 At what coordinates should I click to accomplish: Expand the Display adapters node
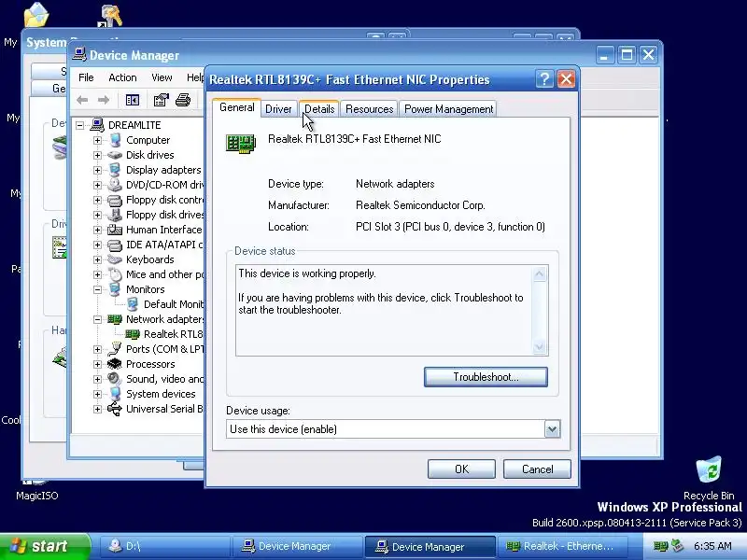98,170
